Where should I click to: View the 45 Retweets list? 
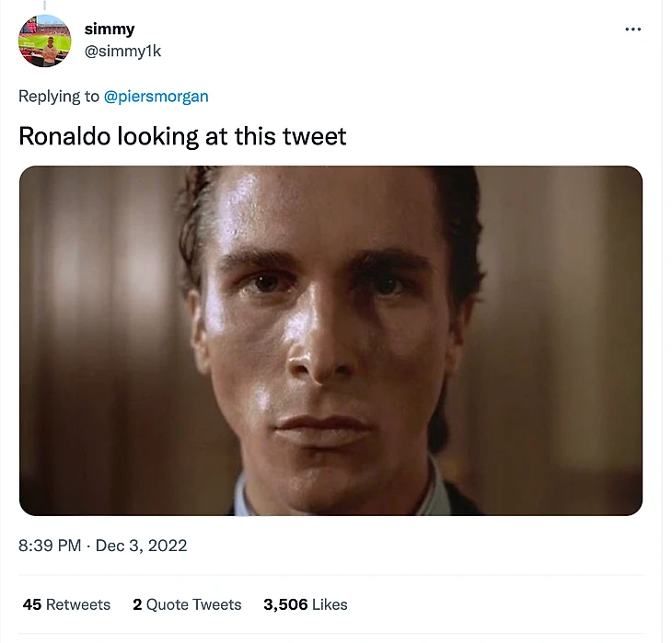click(x=66, y=604)
